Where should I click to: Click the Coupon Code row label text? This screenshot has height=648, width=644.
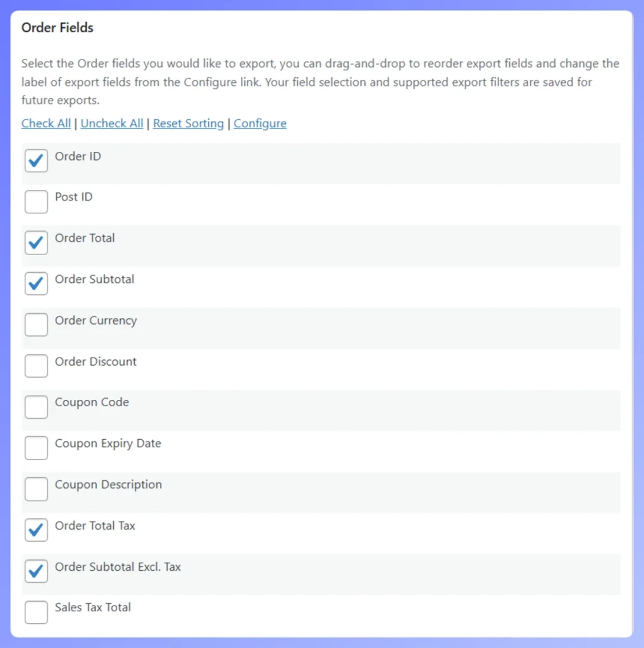click(92, 402)
